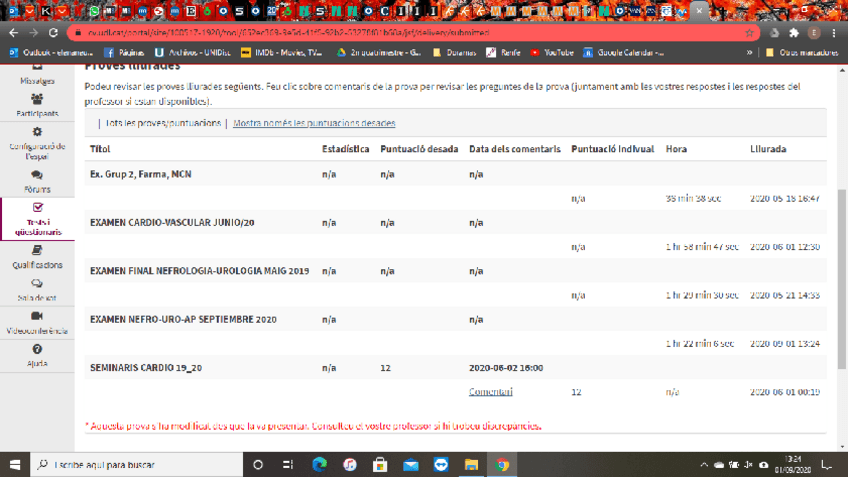The image size is (848, 477).
Task: Open Tests i qüestionaris tool
Action: tap(37, 219)
